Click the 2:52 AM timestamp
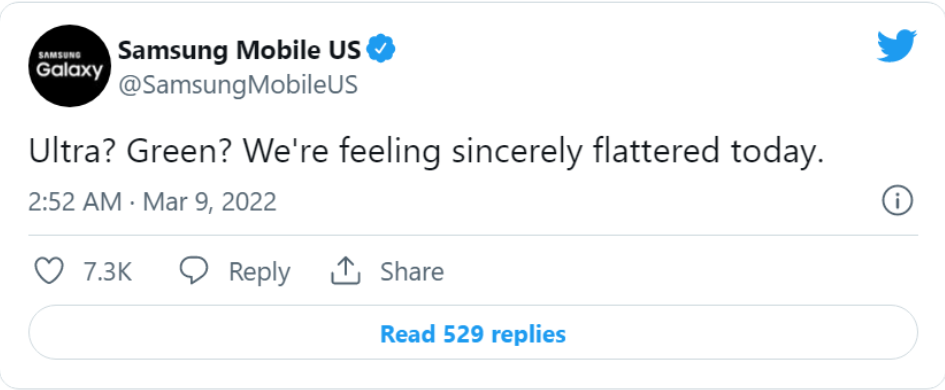Screen dimensions: 945x390 (x=75, y=202)
